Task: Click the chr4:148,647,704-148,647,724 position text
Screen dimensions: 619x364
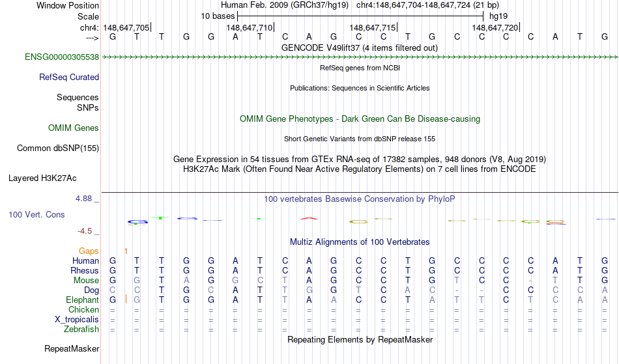Action: click(428, 5)
